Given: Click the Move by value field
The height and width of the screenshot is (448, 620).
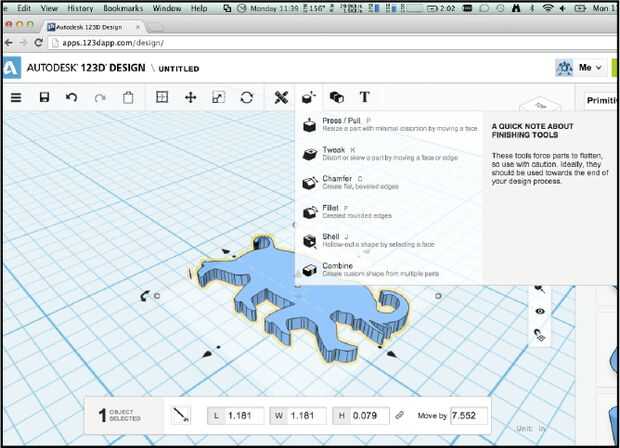Looking at the screenshot, I should pos(469,416).
